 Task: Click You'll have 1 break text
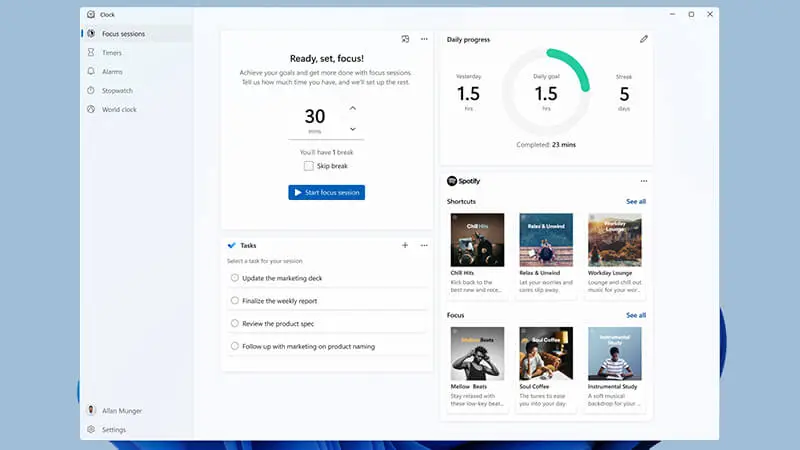(327, 152)
